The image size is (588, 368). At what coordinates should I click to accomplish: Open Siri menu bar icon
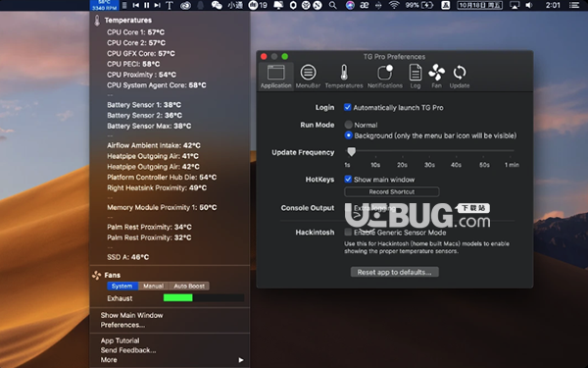tap(350, 5)
